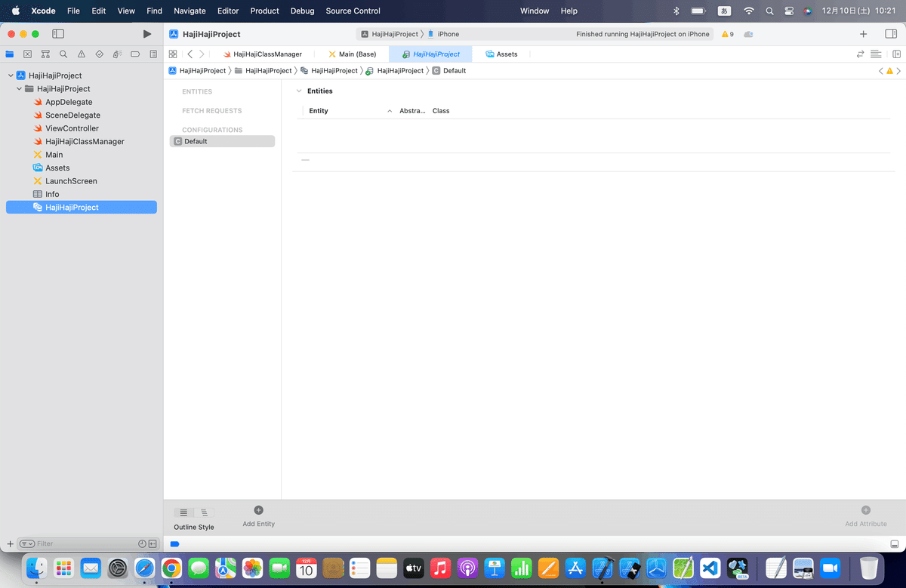Open the editor options lines menu

pyautogui.click(x=876, y=54)
